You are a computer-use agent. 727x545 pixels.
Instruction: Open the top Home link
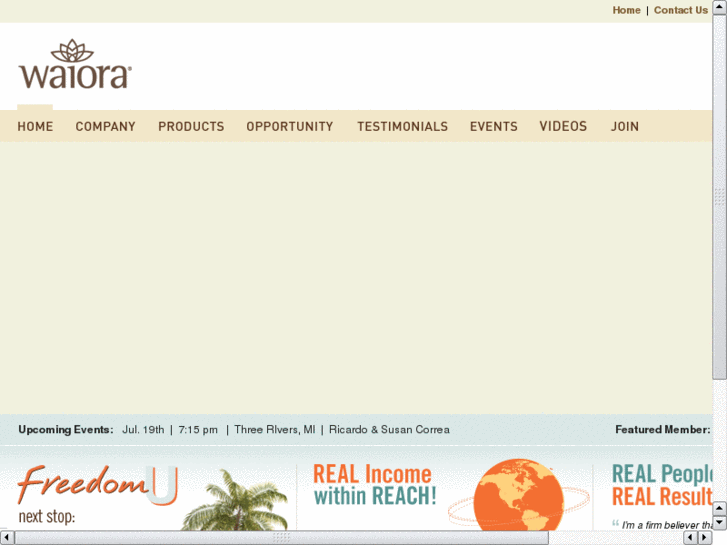[626, 10]
